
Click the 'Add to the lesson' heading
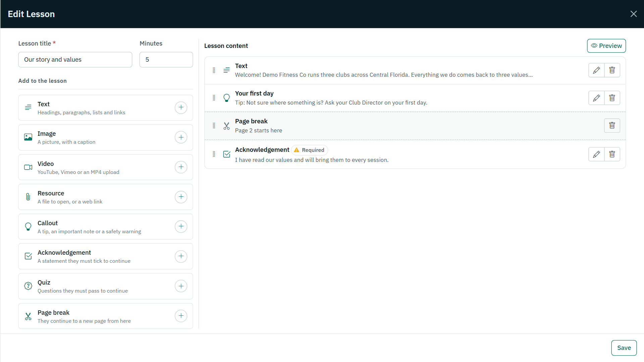pos(43,81)
